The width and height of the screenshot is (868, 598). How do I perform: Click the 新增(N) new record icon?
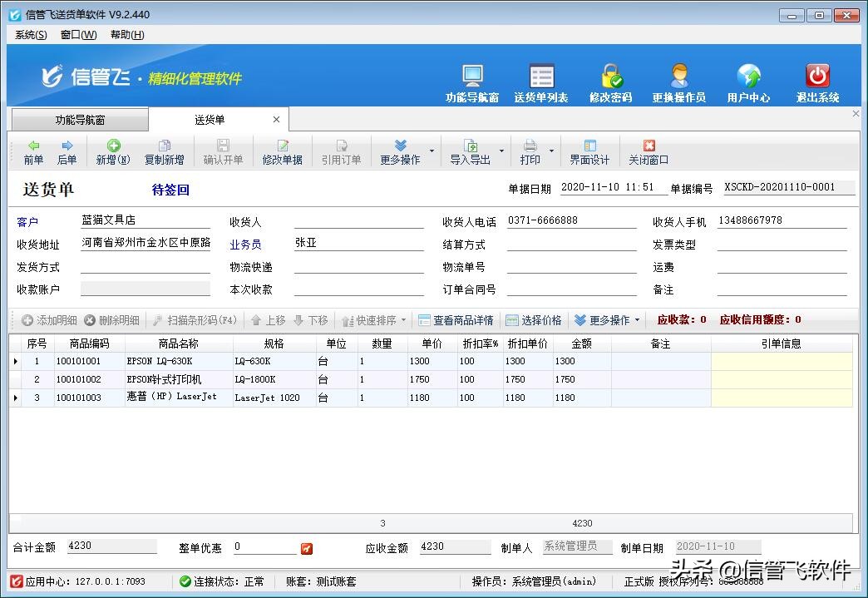tap(114, 151)
